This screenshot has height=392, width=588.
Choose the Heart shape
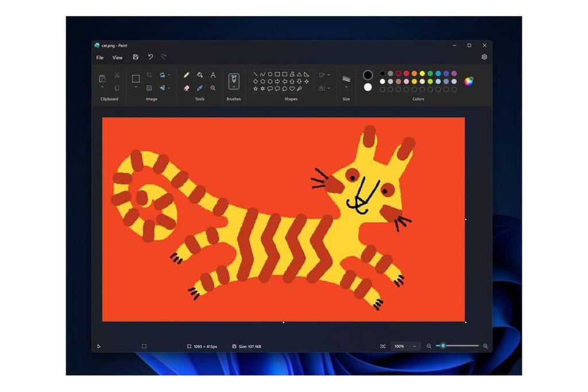pos(292,88)
